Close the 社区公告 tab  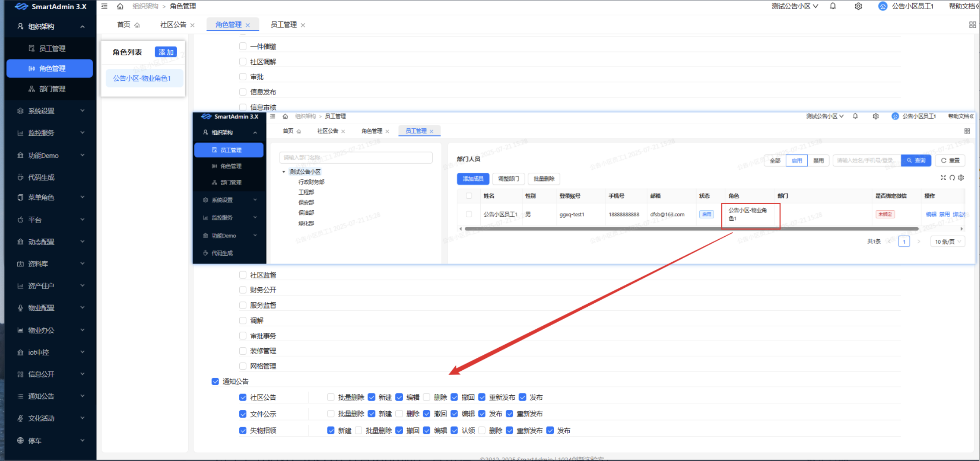pos(193,25)
